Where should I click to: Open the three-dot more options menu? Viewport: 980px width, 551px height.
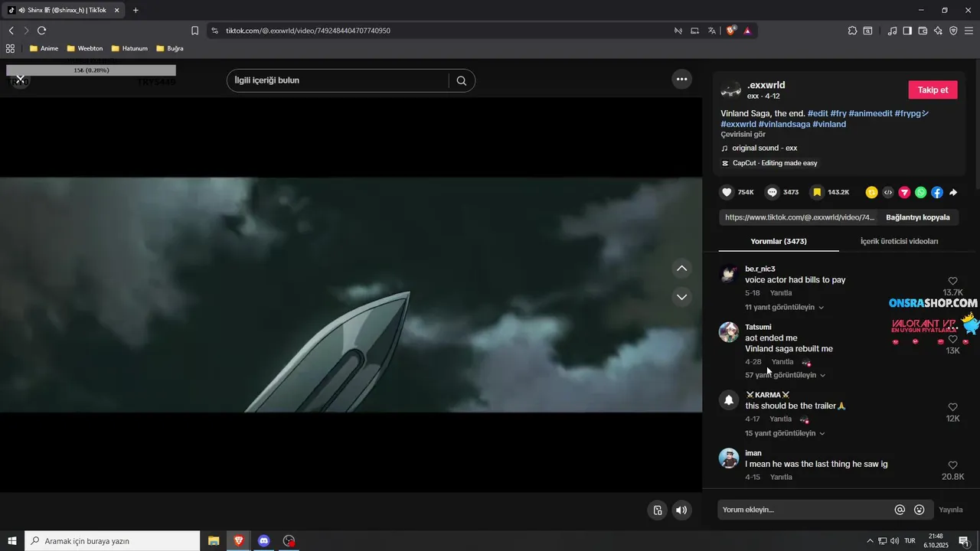[681, 79]
